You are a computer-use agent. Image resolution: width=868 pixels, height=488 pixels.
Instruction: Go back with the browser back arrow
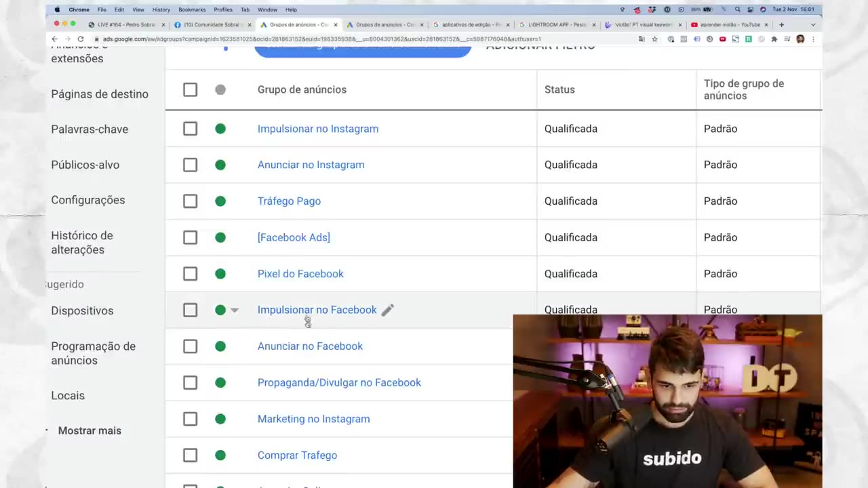point(55,39)
